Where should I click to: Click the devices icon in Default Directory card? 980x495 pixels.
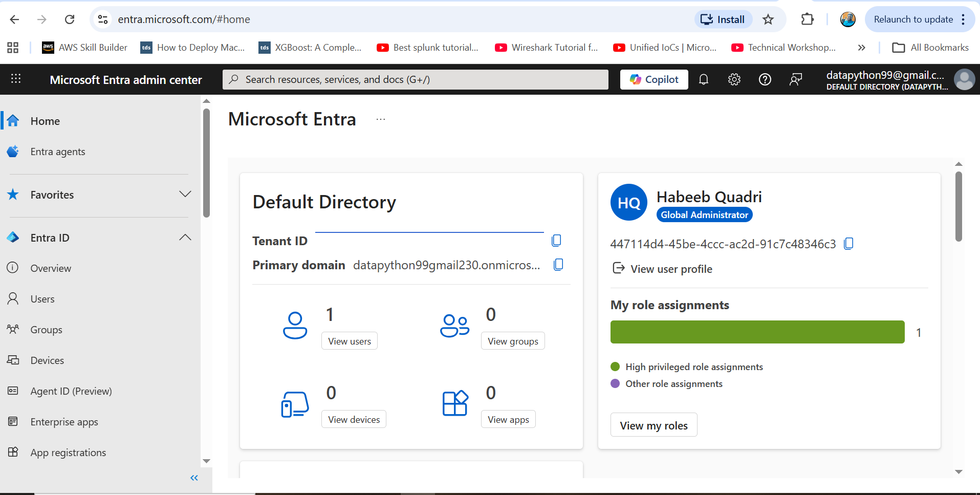(295, 404)
